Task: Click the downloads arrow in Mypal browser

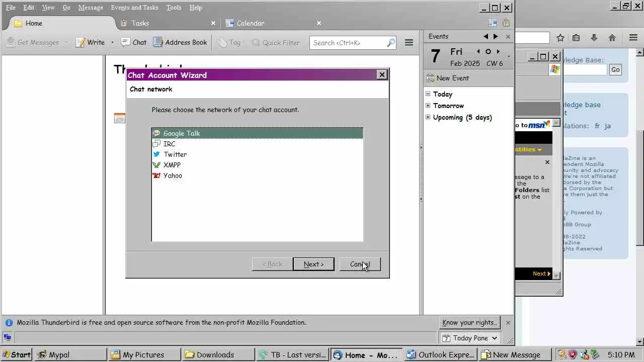Action: click(594, 38)
